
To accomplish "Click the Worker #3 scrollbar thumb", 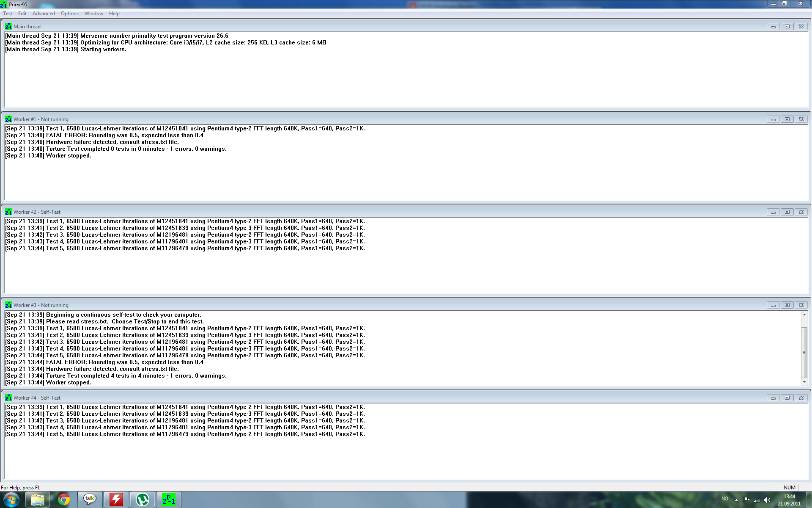I will pos(804,352).
